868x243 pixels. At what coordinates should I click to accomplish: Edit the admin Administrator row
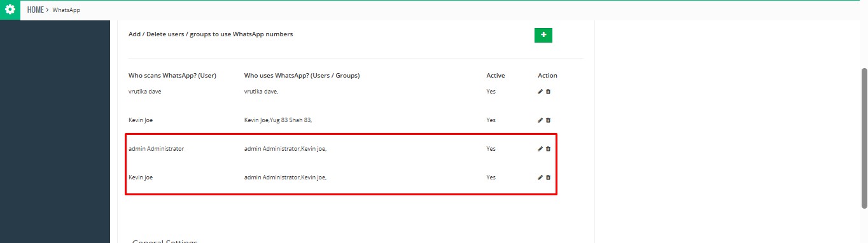point(540,149)
